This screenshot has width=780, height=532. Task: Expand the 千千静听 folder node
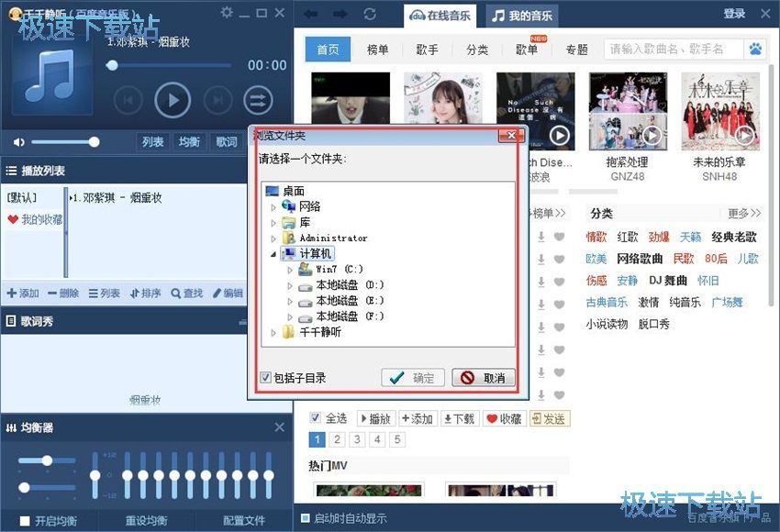pos(273,333)
